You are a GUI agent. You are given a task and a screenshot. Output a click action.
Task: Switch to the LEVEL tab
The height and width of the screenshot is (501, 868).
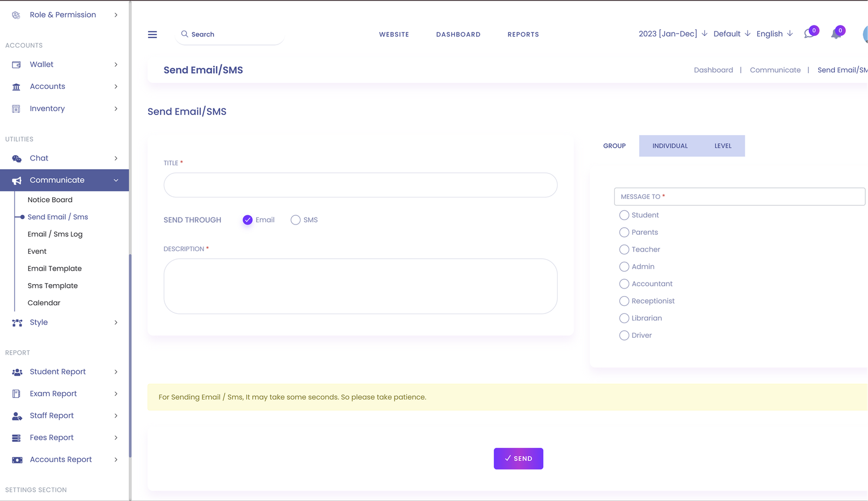tap(723, 145)
